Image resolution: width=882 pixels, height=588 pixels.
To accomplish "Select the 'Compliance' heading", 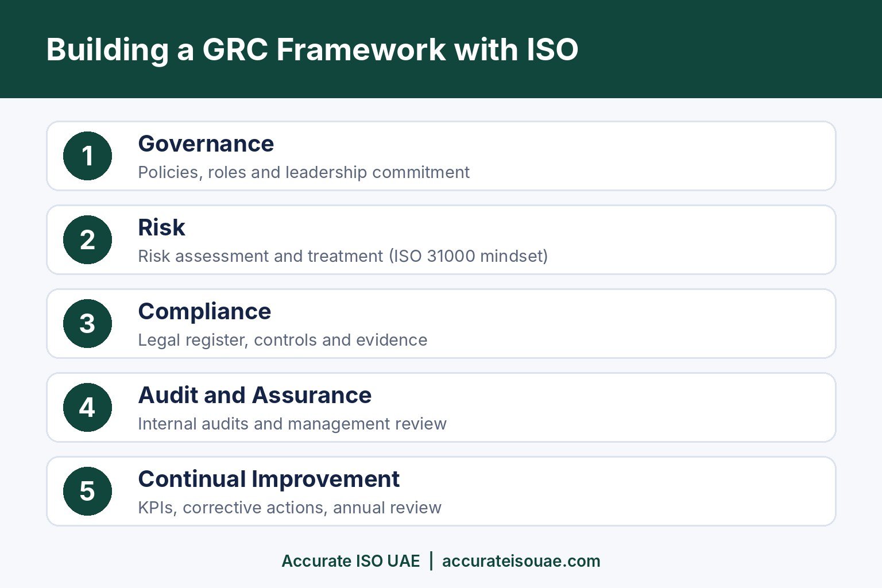I will [204, 312].
